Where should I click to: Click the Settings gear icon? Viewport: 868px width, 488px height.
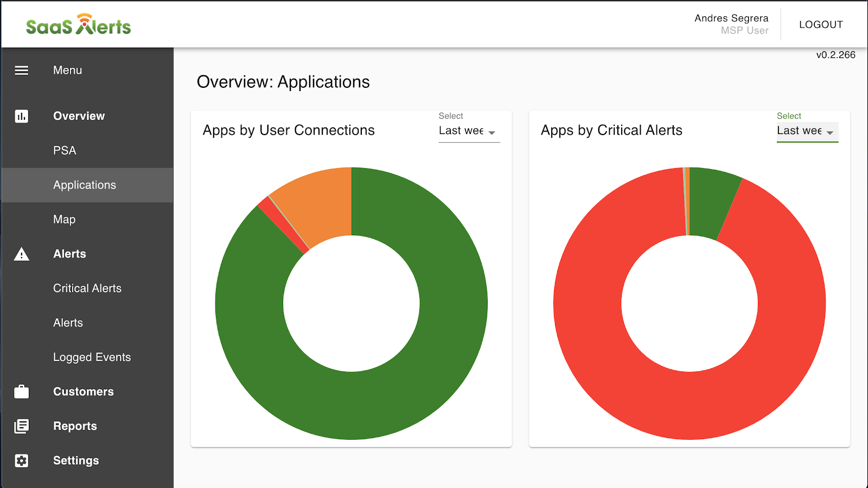click(x=21, y=460)
